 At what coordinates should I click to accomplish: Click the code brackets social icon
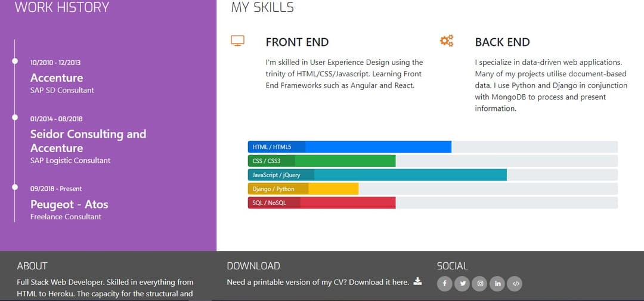point(515,284)
